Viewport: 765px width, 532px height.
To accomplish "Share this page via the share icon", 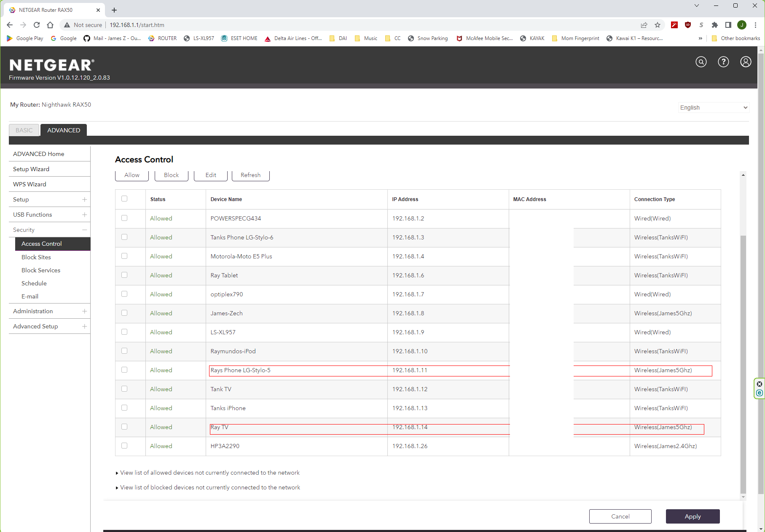I will [x=644, y=25].
